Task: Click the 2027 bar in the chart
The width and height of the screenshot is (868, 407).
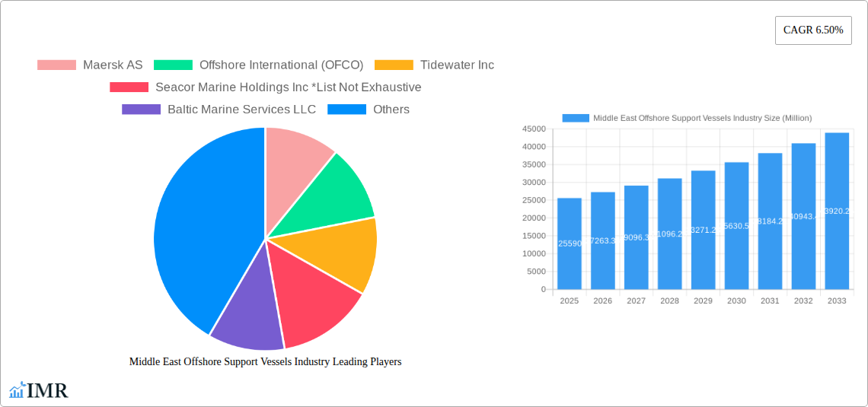Action: 636,237
